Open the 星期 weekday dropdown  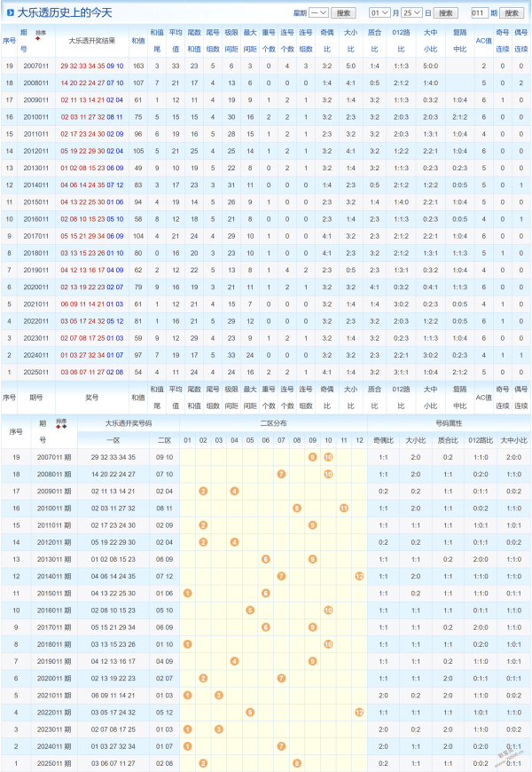(x=318, y=13)
